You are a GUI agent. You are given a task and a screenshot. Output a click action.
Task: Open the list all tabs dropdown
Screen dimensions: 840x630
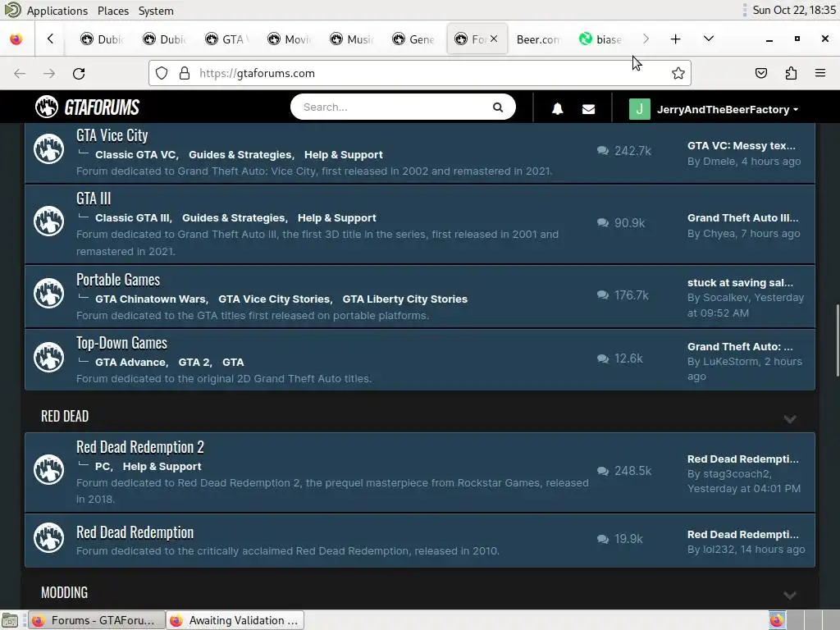[708, 39]
